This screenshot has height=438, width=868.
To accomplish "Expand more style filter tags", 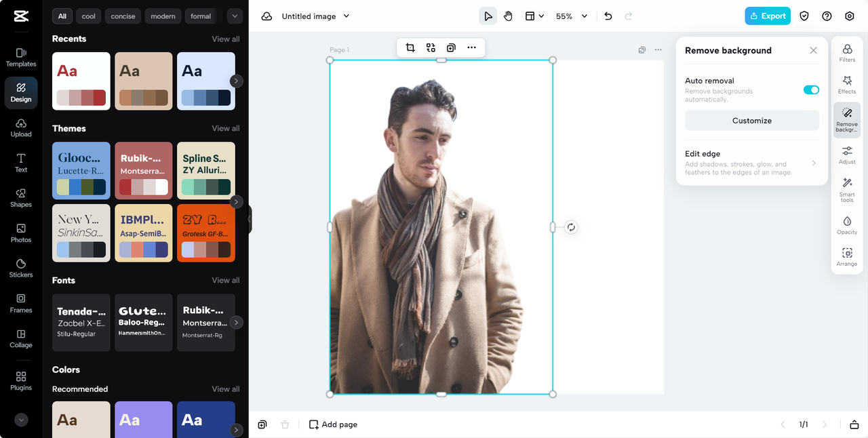I will [235, 16].
